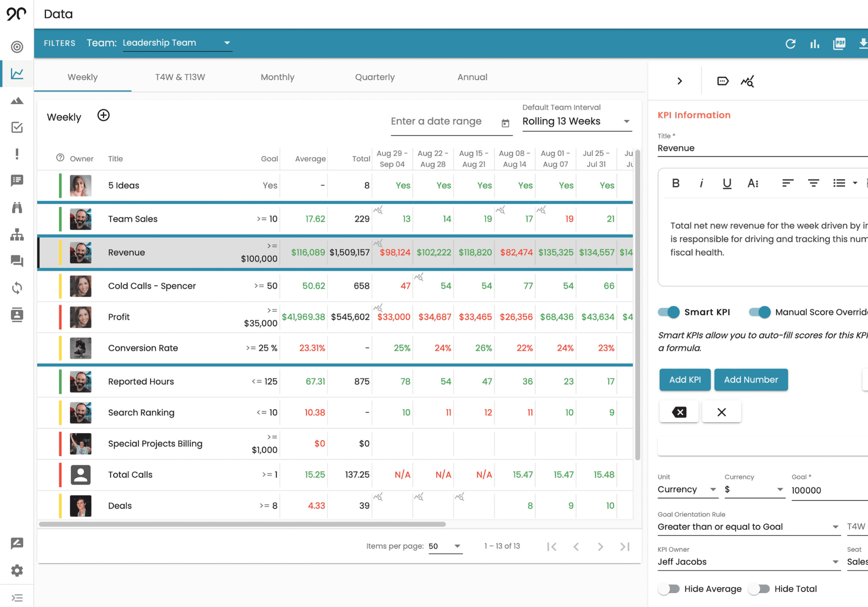Open the calendar date picker icon
Screen dimensions: 868x607
(x=505, y=123)
